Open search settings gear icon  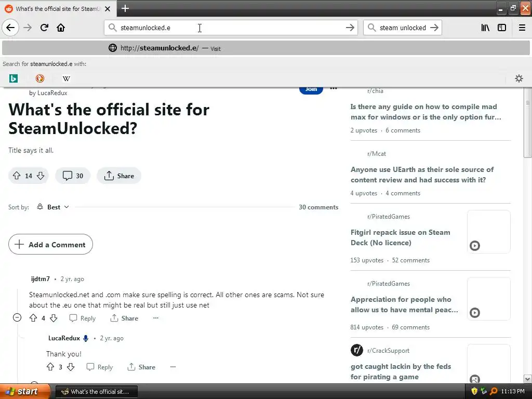pyautogui.click(x=519, y=78)
